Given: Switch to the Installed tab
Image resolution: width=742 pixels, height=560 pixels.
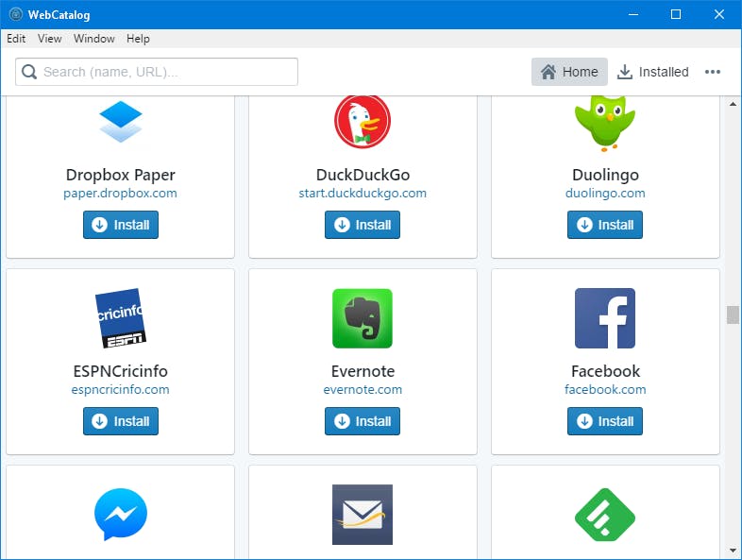Looking at the screenshot, I should tap(653, 72).
